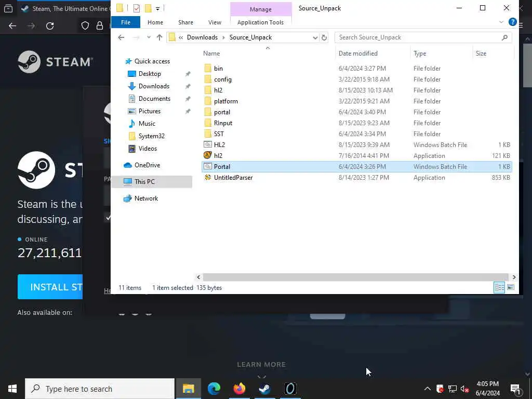
Task: Switch to large icons view layout
Action: (511, 288)
